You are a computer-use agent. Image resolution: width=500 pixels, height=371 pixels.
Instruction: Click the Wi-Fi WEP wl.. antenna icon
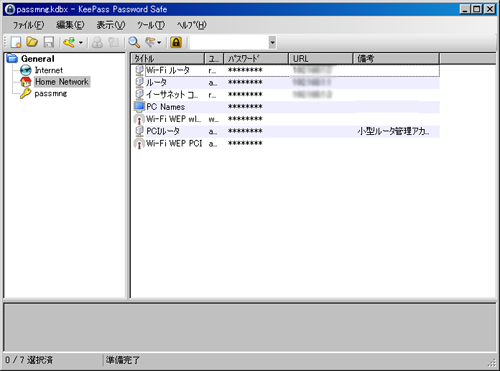coord(139,119)
